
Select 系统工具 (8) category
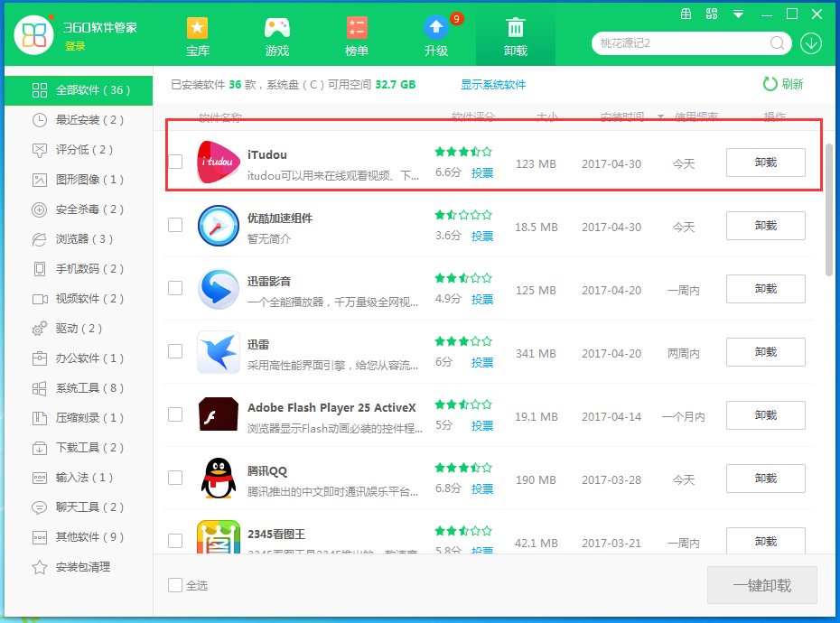pos(79,388)
